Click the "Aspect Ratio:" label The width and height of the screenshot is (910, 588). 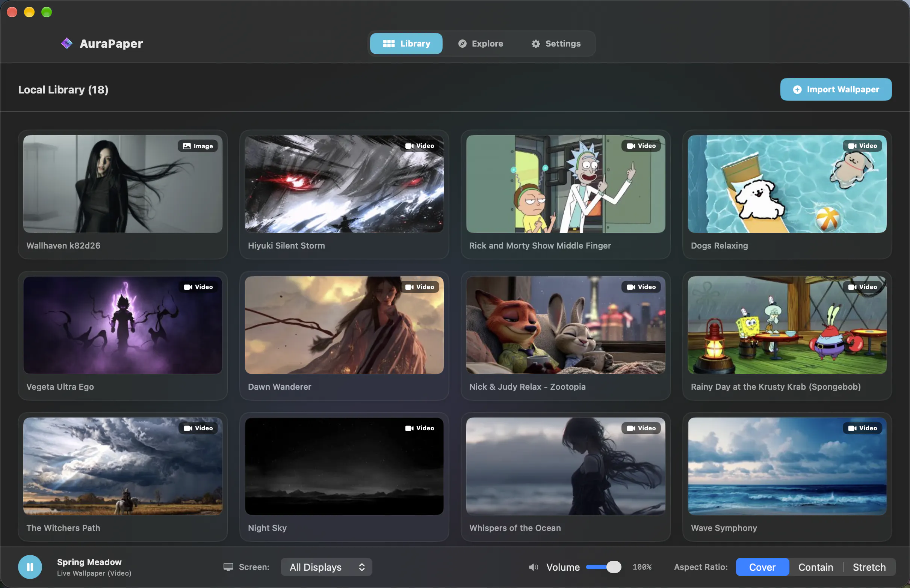(x=701, y=567)
